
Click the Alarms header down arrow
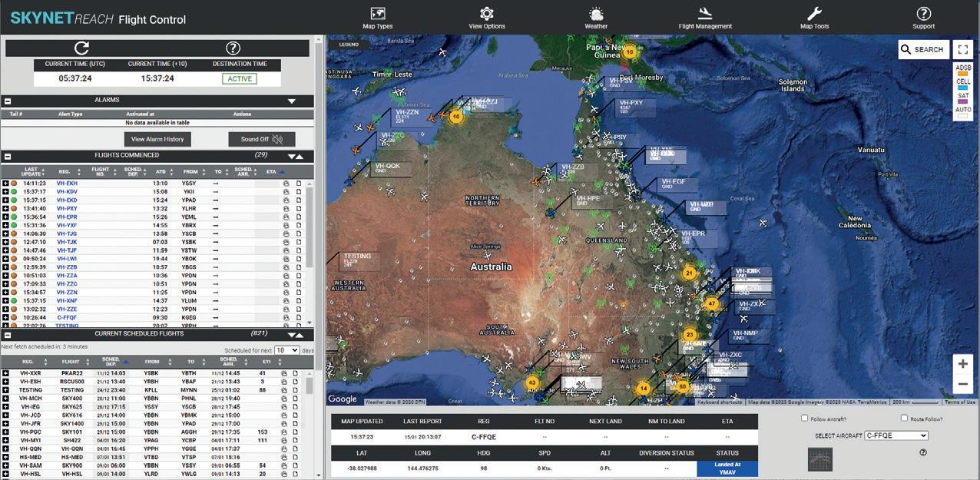pos(292,101)
